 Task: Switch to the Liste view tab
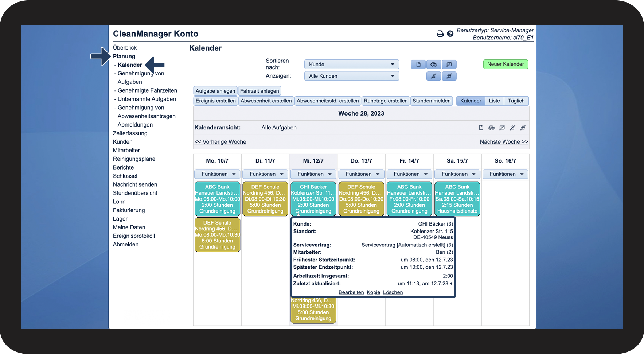point(494,101)
